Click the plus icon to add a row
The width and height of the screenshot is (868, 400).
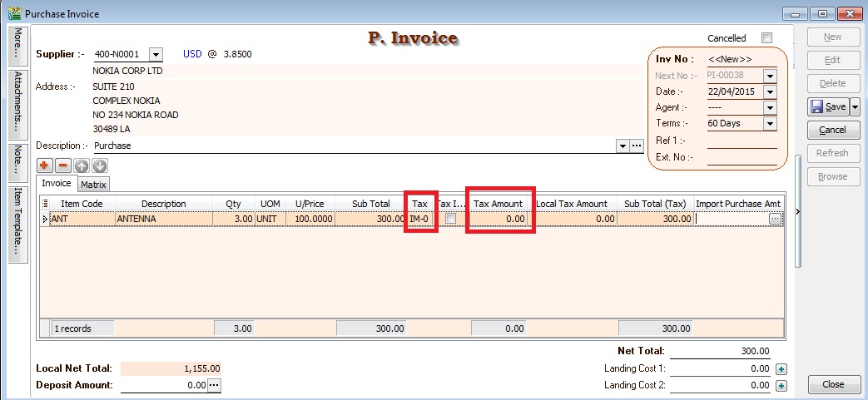tap(44, 166)
